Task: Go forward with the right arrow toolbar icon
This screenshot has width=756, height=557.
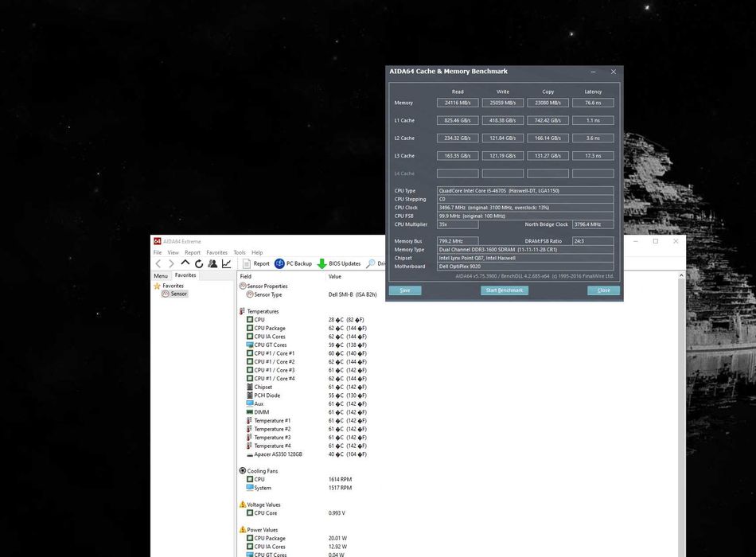Action: [171, 263]
